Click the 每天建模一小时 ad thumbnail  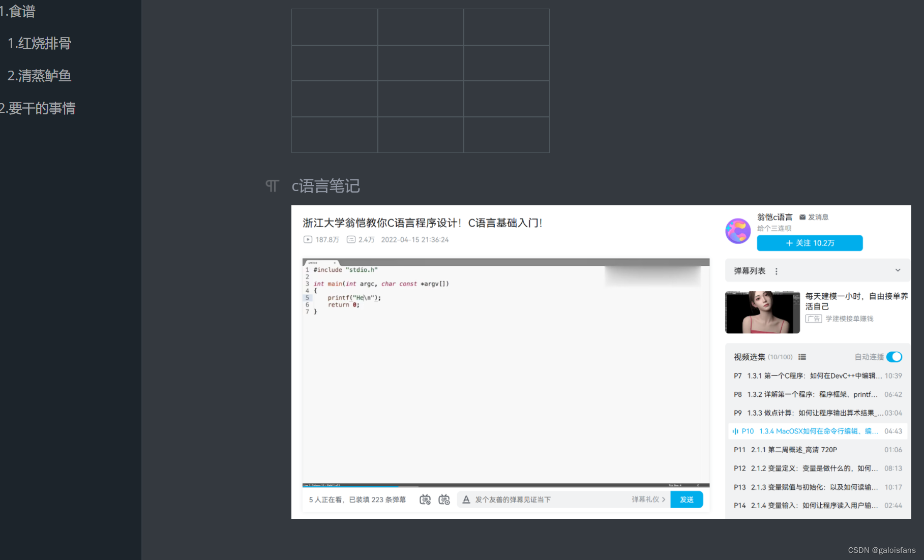click(762, 312)
